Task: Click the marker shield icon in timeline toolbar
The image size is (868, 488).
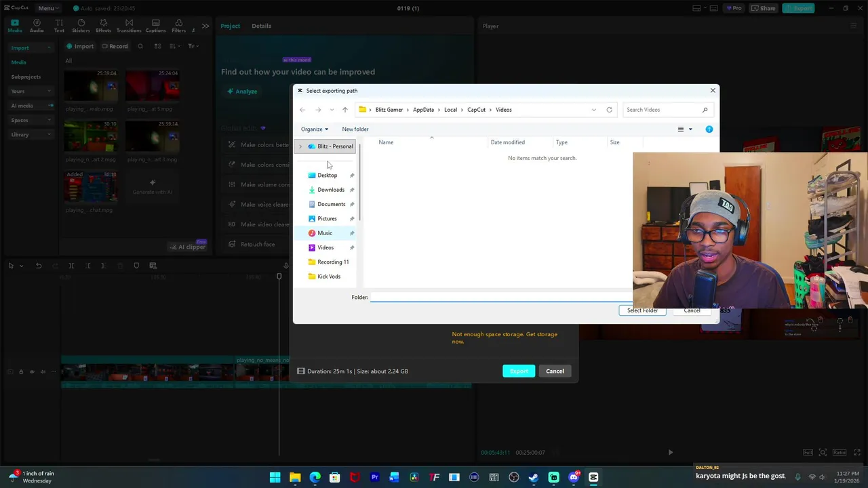Action: (x=136, y=266)
